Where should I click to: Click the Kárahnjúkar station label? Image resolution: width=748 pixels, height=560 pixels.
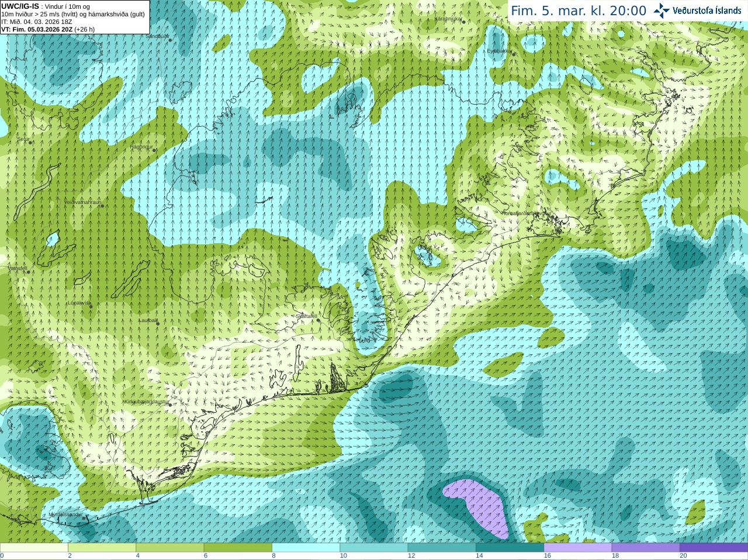point(448,19)
